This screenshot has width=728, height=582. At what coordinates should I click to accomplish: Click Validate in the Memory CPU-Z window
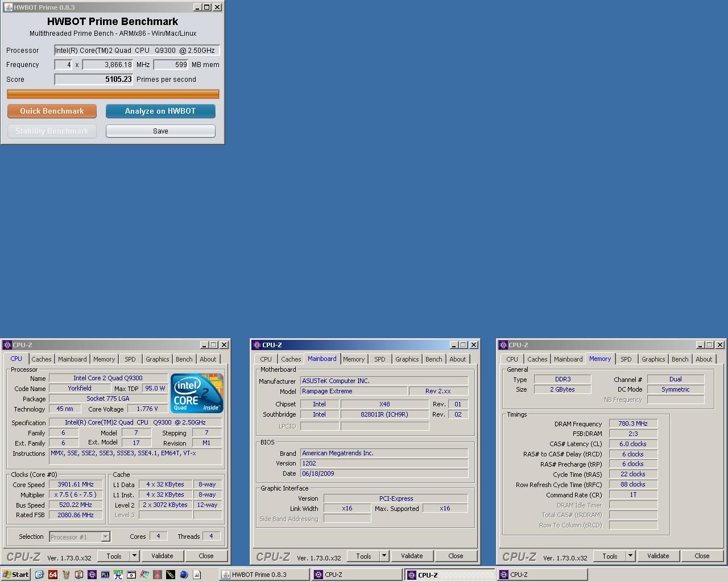pyautogui.click(x=658, y=556)
